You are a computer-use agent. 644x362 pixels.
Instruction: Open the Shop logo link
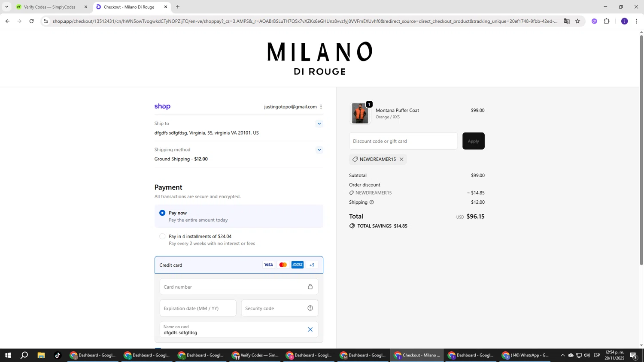click(x=162, y=106)
